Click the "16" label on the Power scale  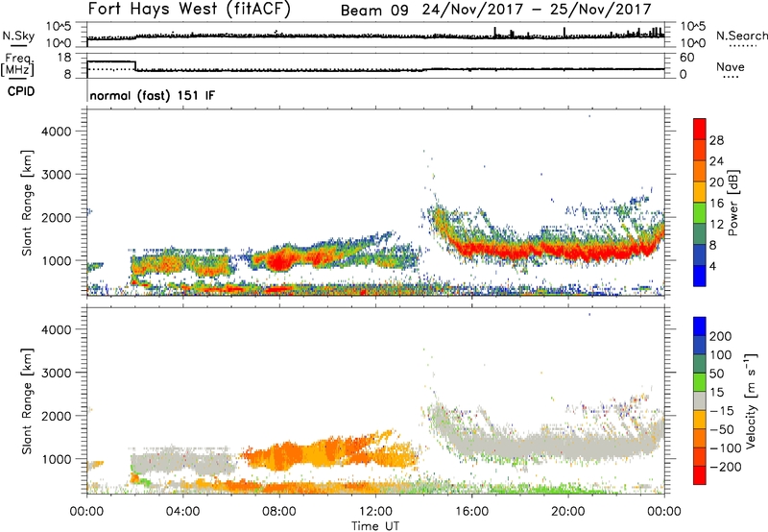pos(716,204)
